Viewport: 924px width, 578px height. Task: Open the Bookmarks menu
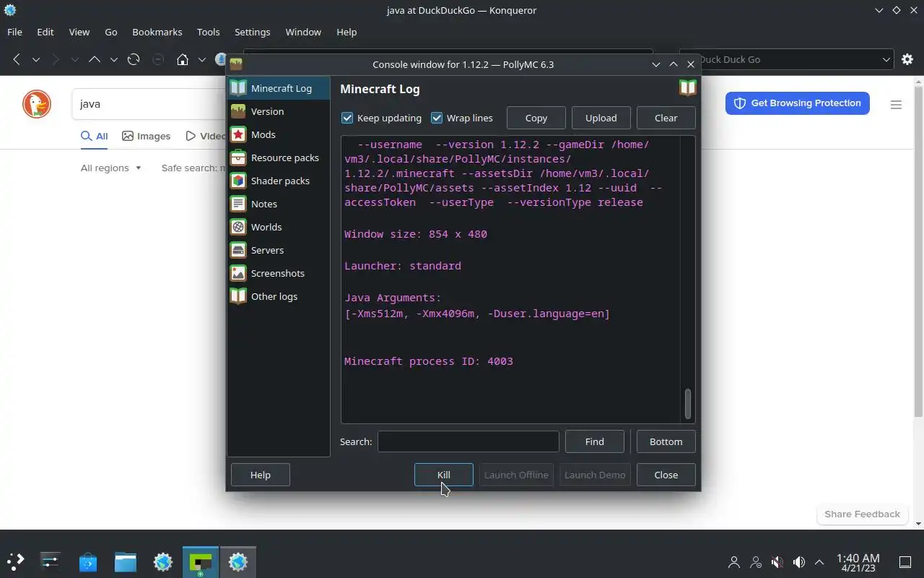coord(157,32)
